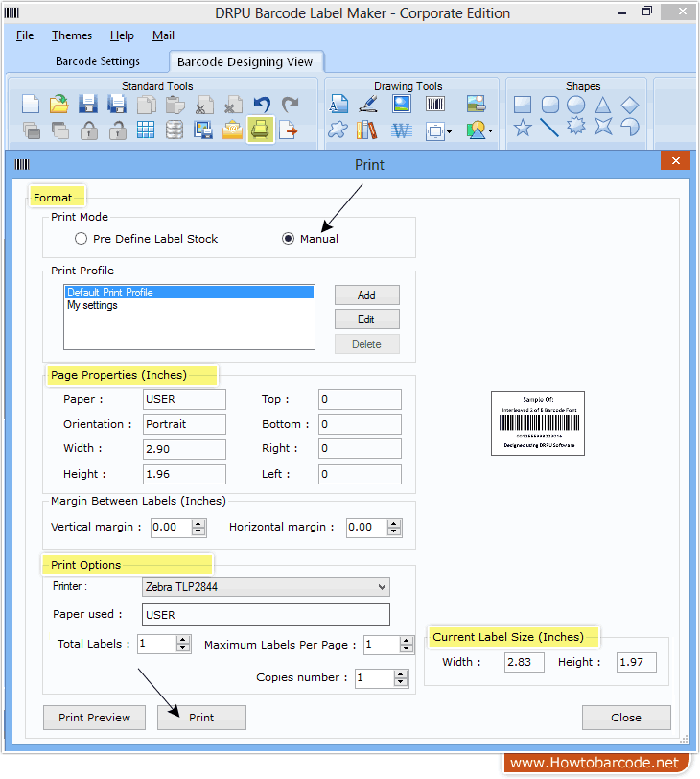700x779 pixels.
Task: Increase Maximum Labels Per Page value
Action: pyautogui.click(x=407, y=641)
